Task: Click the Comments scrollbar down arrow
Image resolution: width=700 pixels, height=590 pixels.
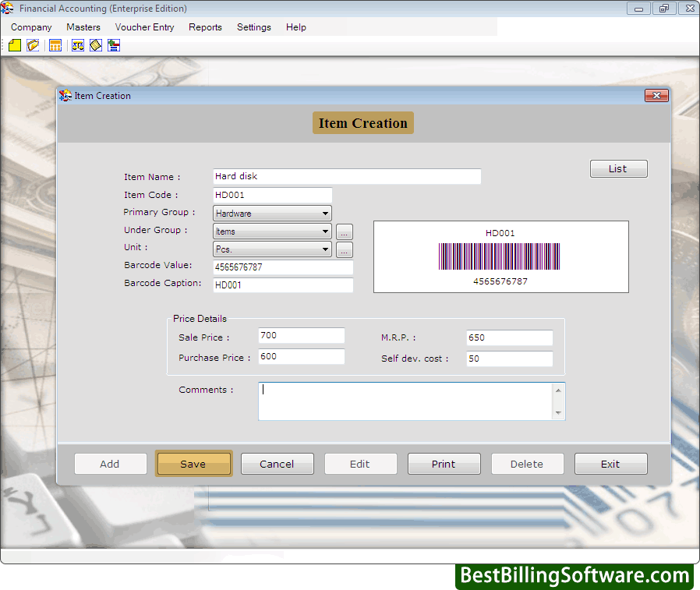Action: [558, 413]
